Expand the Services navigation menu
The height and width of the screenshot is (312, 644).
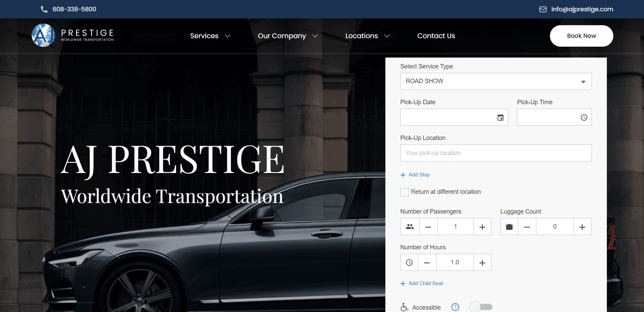pyautogui.click(x=210, y=36)
